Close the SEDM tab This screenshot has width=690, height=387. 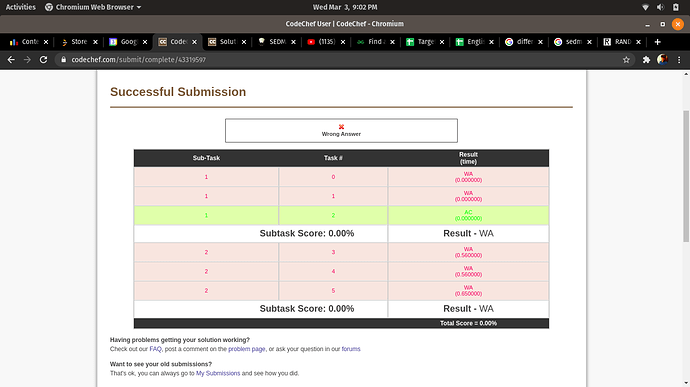[294, 42]
